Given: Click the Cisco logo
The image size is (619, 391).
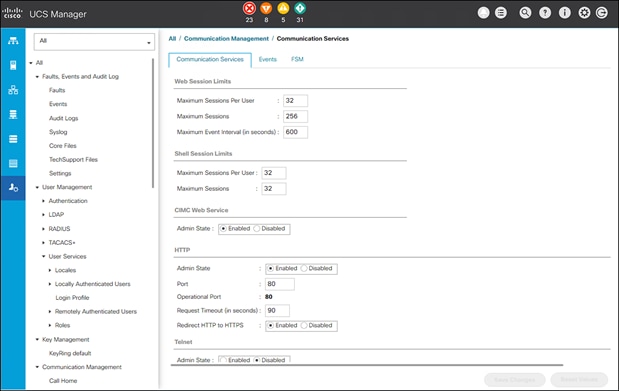Looking at the screenshot, I should coord(12,13).
